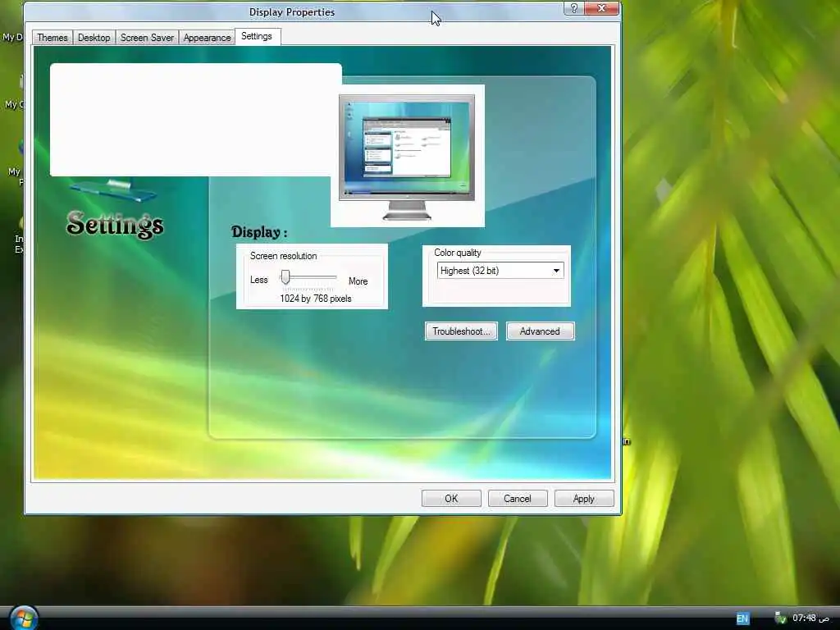The height and width of the screenshot is (630, 840).
Task: Open the Windows Start orb
Action: click(24, 619)
